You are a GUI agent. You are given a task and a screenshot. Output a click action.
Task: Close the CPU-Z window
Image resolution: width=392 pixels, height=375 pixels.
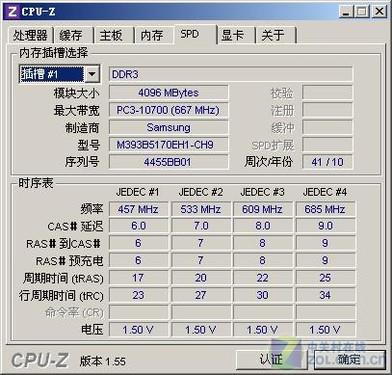379,12
